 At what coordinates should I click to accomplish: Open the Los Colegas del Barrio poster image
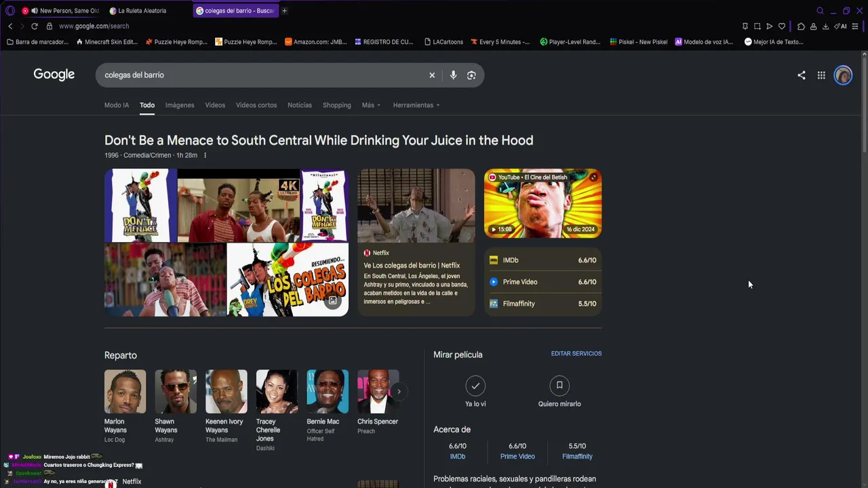click(x=288, y=280)
